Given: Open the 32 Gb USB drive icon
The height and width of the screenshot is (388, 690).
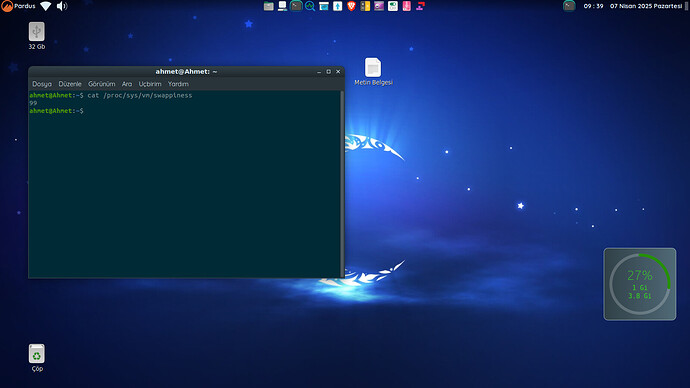Looking at the screenshot, I should coord(37,36).
